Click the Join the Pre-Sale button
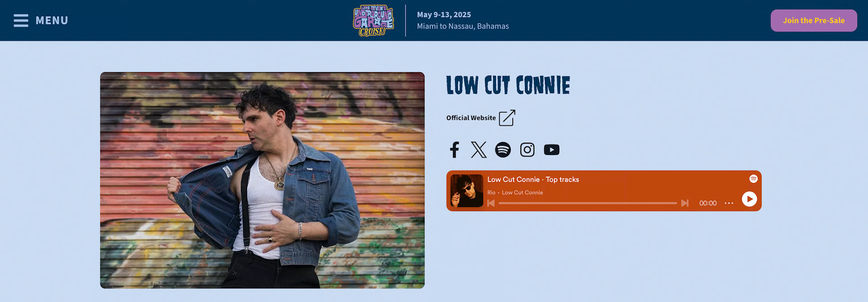Viewport: 868px width, 302px height. 814,20
